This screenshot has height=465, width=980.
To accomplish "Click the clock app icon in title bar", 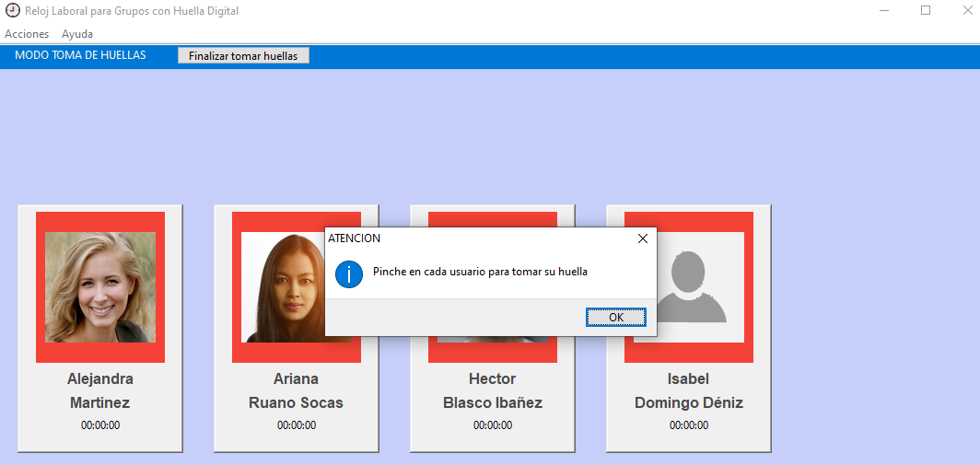I will click(12, 11).
